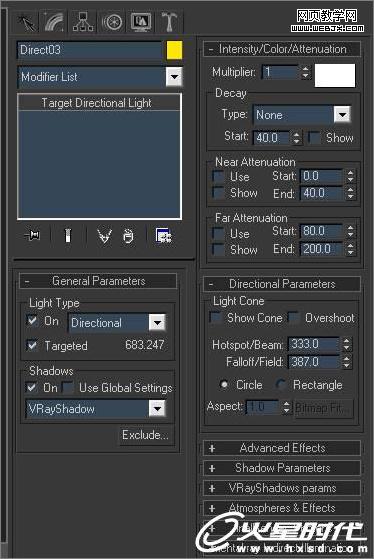Click the Direct03 object name field
374x559 pixels.
click(89, 50)
